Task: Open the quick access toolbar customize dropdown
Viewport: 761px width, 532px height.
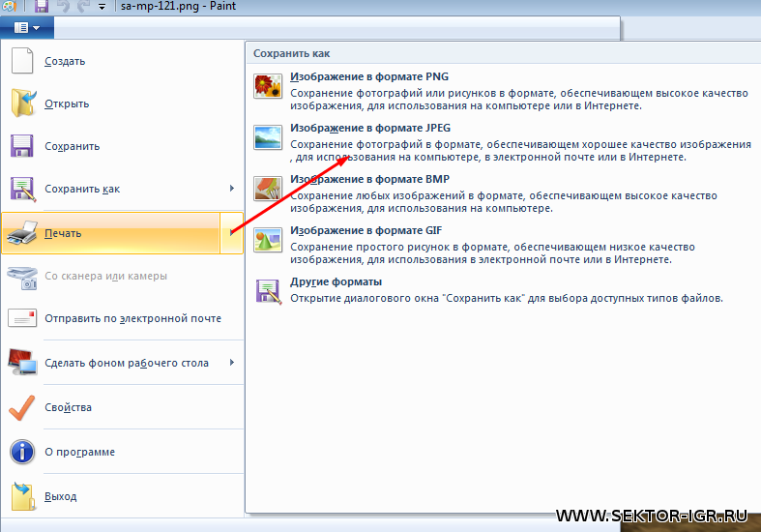Action: (102, 7)
